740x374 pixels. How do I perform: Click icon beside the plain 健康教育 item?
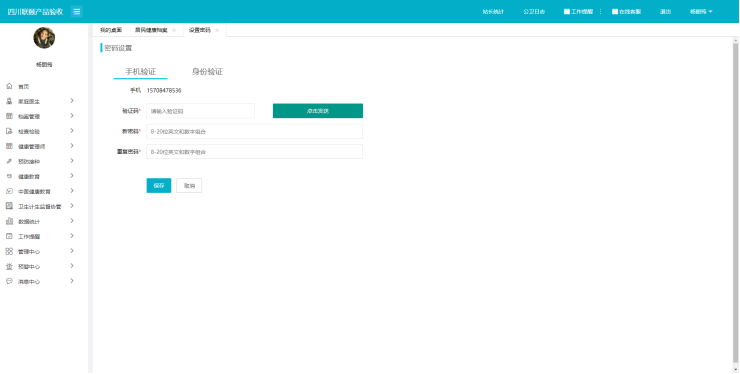pyautogui.click(x=9, y=176)
